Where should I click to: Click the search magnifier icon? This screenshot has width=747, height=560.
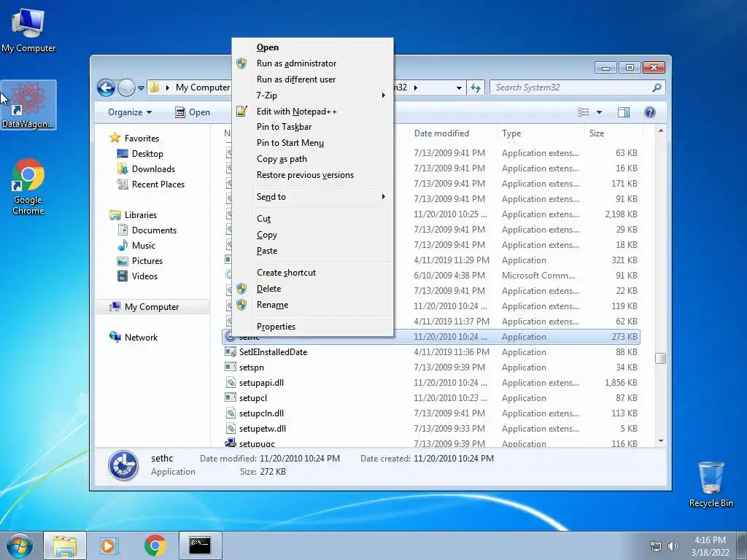(657, 87)
